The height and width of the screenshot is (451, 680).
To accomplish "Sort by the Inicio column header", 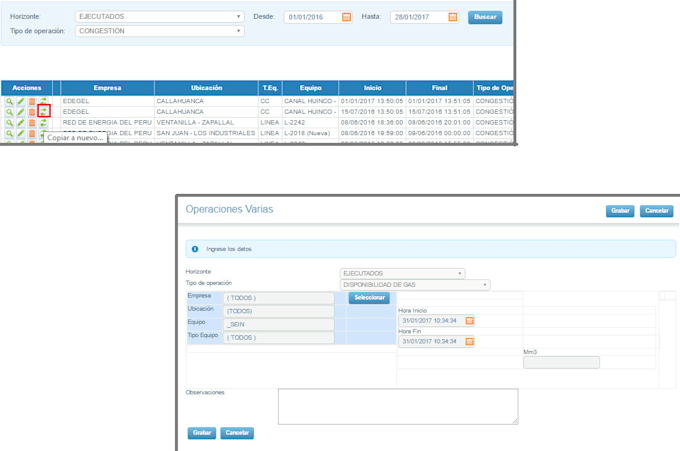I will point(372,88).
